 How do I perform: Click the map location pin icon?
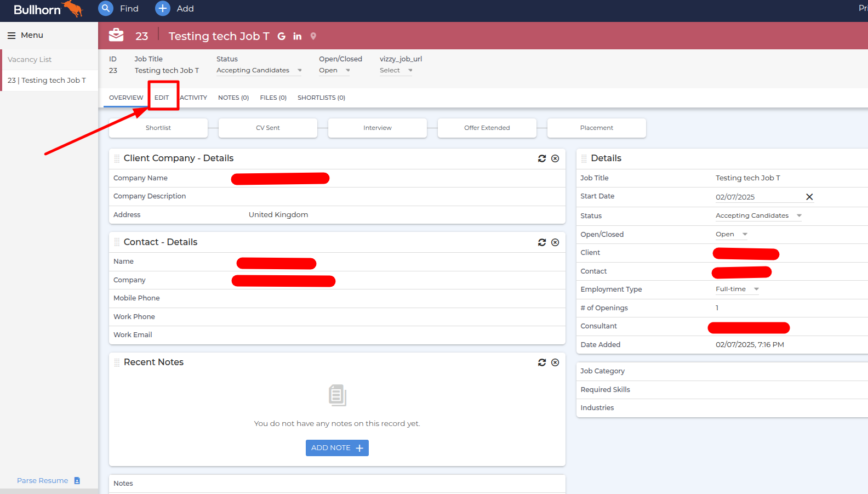pyautogui.click(x=313, y=36)
